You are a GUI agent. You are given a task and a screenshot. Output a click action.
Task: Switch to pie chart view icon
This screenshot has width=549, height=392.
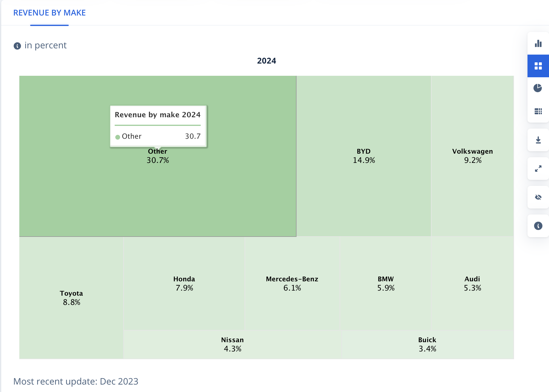[538, 88]
